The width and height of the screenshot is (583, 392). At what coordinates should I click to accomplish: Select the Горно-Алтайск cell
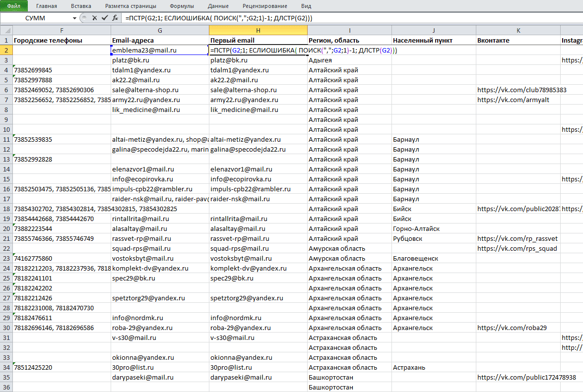pyautogui.click(x=434, y=228)
